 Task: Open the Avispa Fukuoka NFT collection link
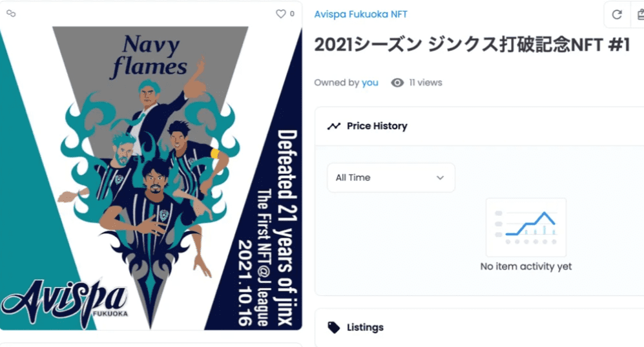coord(360,14)
